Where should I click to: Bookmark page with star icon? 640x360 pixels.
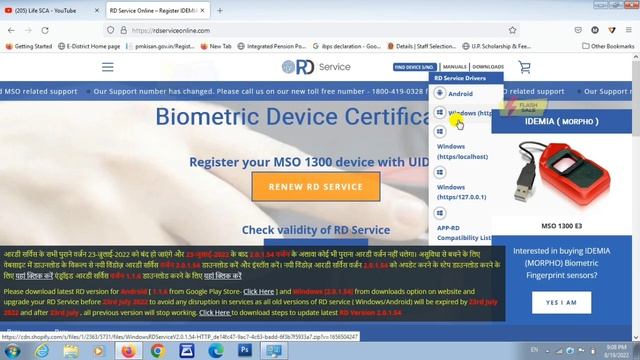tap(513, 30)
